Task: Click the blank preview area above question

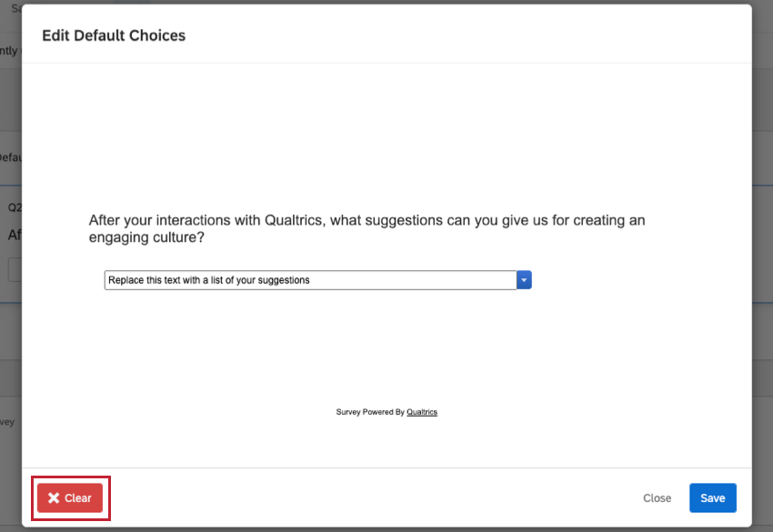Action: 386,136
